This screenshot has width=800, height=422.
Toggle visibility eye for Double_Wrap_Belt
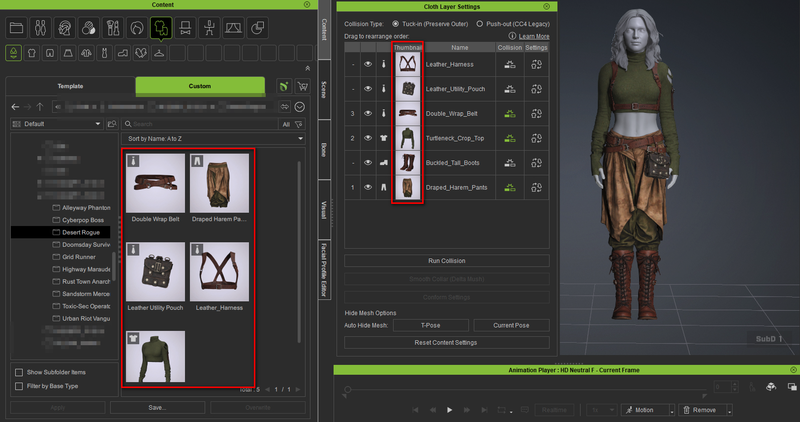[368, 113]
